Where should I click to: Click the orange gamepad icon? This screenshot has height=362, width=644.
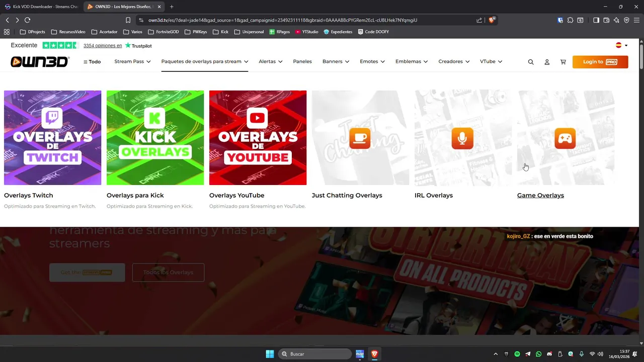click(565, 138)
